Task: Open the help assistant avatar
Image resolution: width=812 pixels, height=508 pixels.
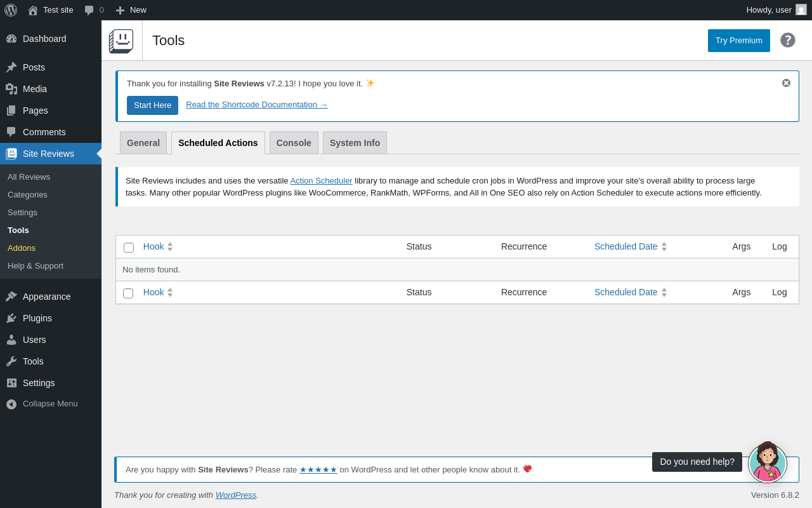Action: pos(768,463)
